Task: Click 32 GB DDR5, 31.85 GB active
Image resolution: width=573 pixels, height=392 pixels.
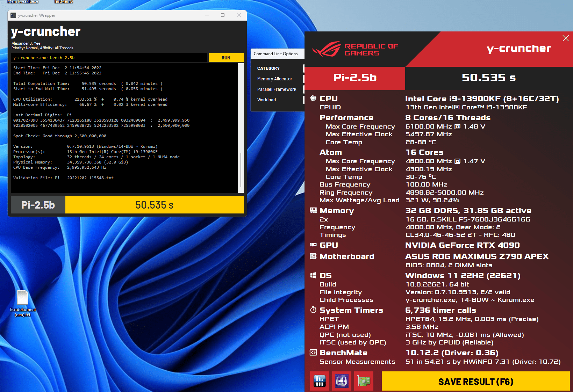Action: [468, 211]
